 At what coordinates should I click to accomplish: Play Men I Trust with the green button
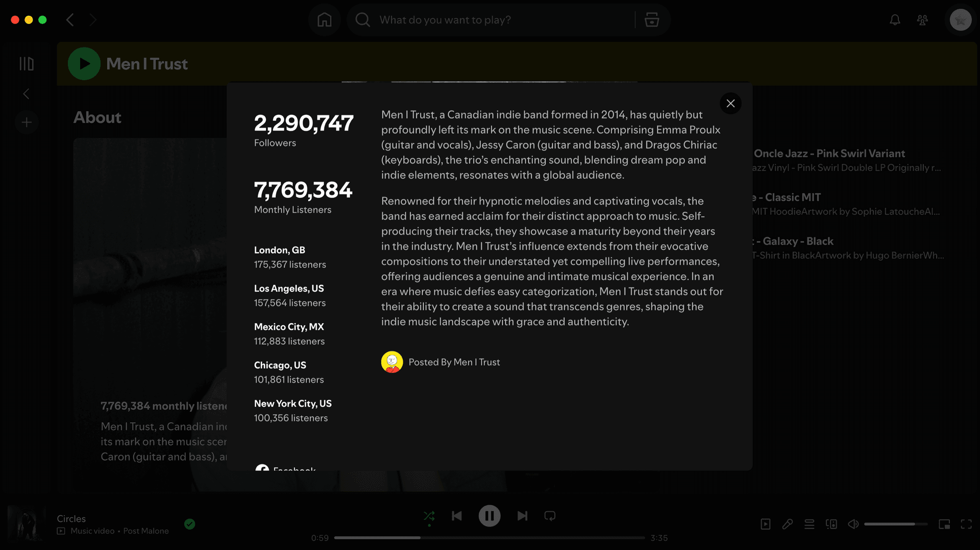pyautogui.click(x=84, y=64)
